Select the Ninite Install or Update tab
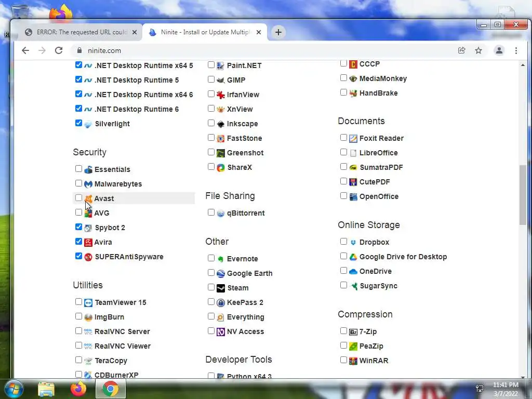This screenshot has height=399, width=532. pyautogui.click(x=205, y=32)
